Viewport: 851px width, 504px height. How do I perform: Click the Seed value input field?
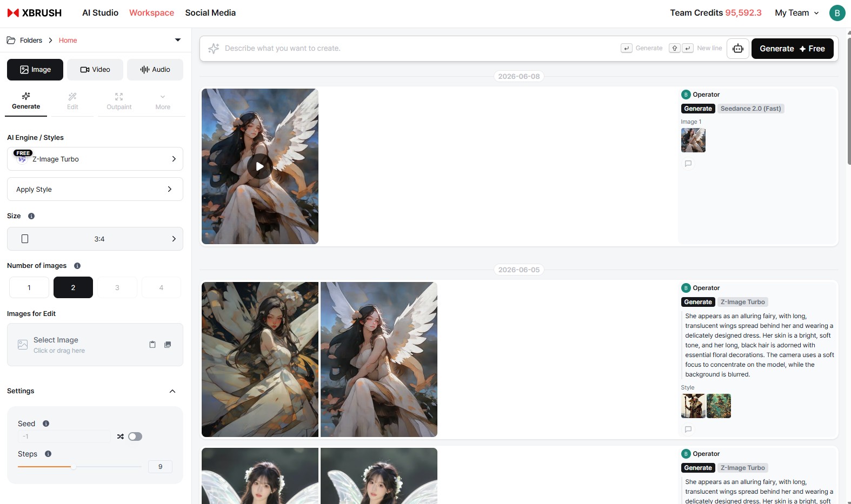[x=64, y=436]
